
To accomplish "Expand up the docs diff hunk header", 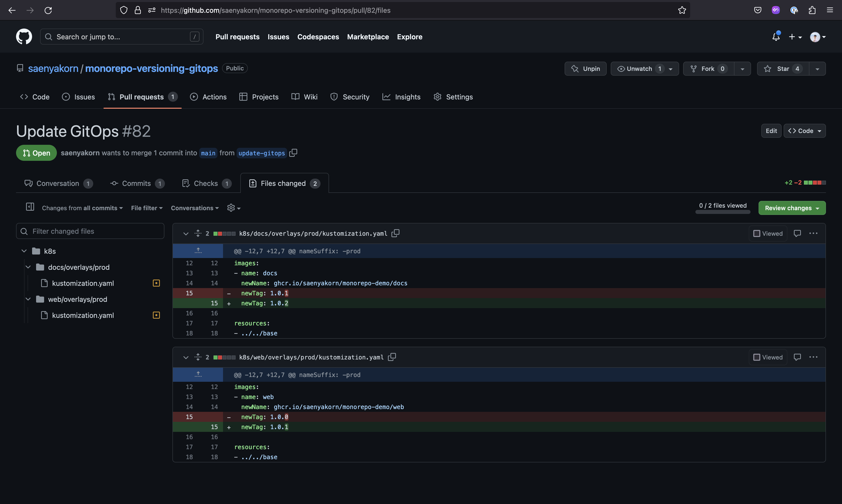I will coord(198,251).
